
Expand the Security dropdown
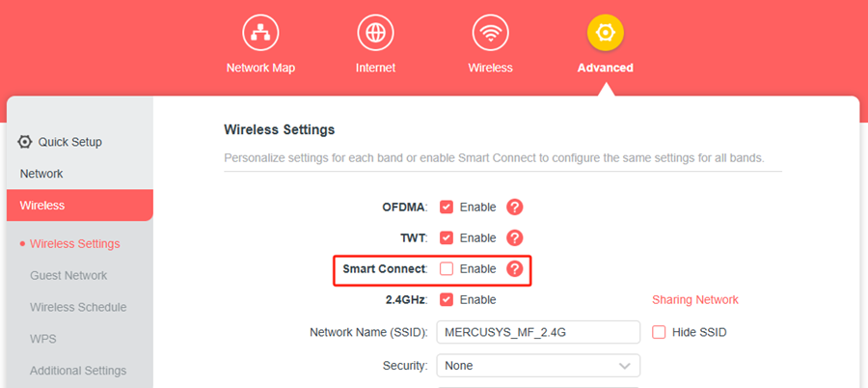point(538,366)
